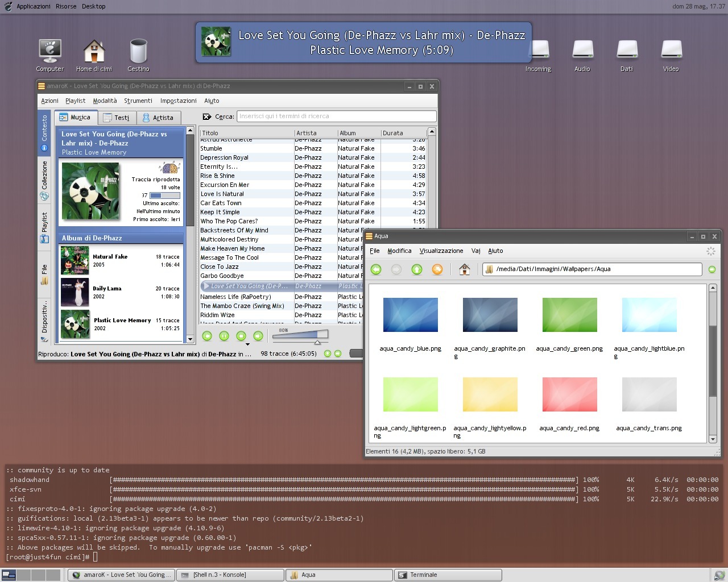Select the track Backstreets Of My Mind
This screenshot has height=582, width=728.
[x=281, y=230]
